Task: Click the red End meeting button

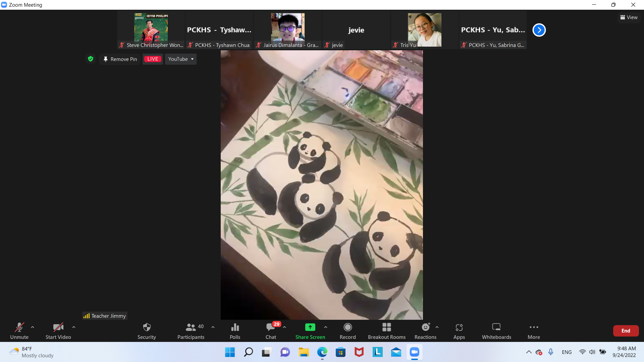Action: pos(626,330)
